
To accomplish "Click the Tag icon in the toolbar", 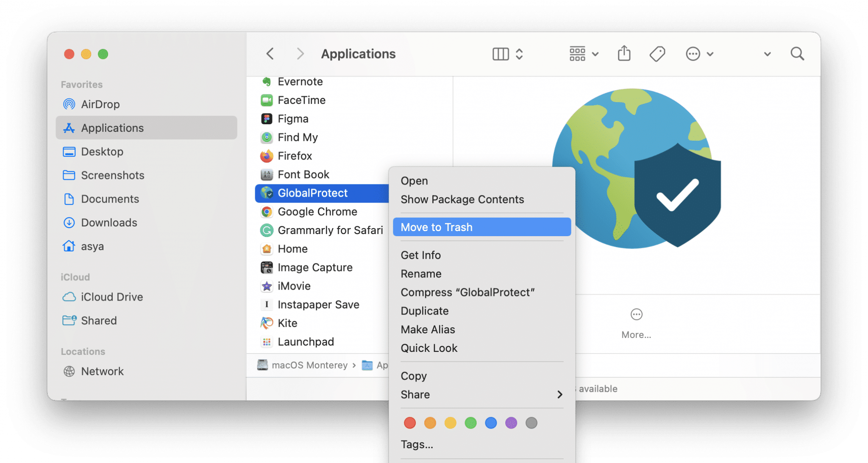I will (657, 54).
